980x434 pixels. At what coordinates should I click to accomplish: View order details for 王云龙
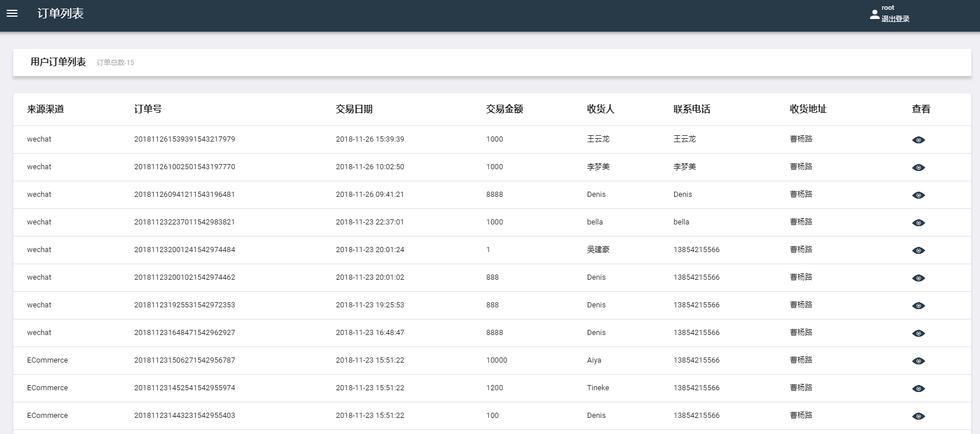[918, 140]
